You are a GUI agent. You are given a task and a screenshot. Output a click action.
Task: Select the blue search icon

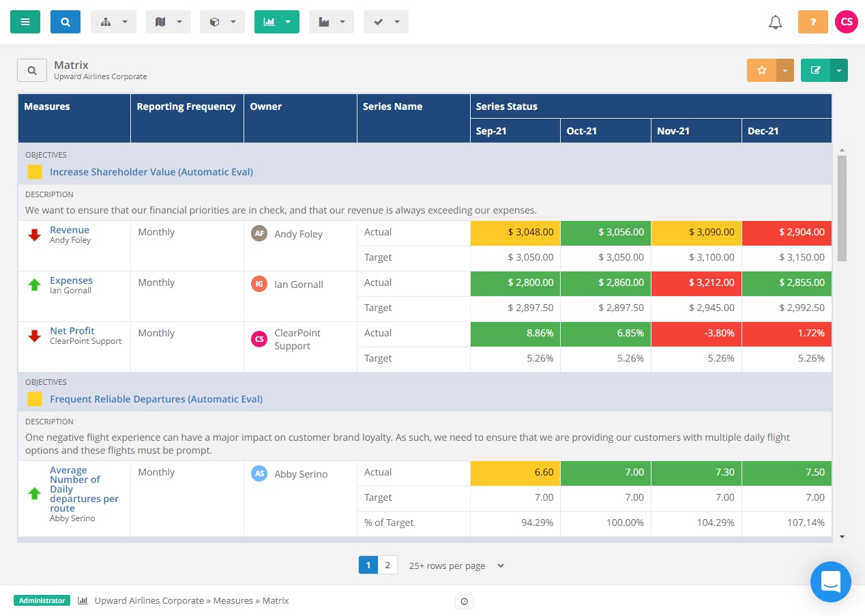click(65, 21)
